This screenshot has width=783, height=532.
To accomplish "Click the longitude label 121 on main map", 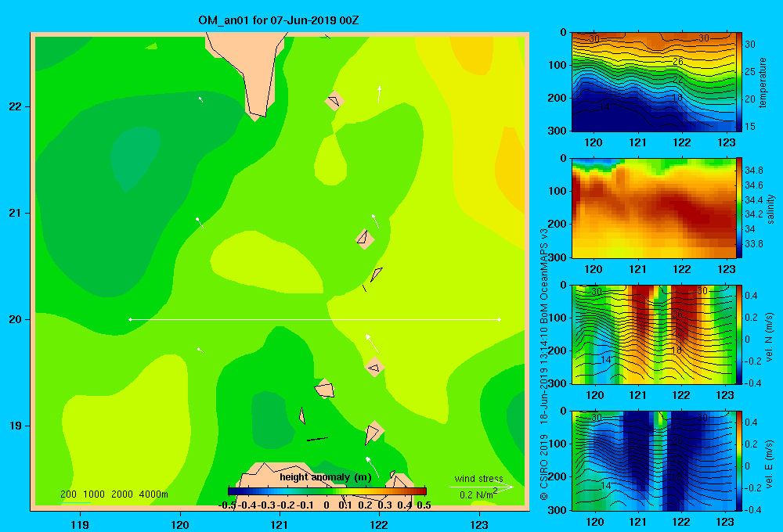I will point(280,524).
